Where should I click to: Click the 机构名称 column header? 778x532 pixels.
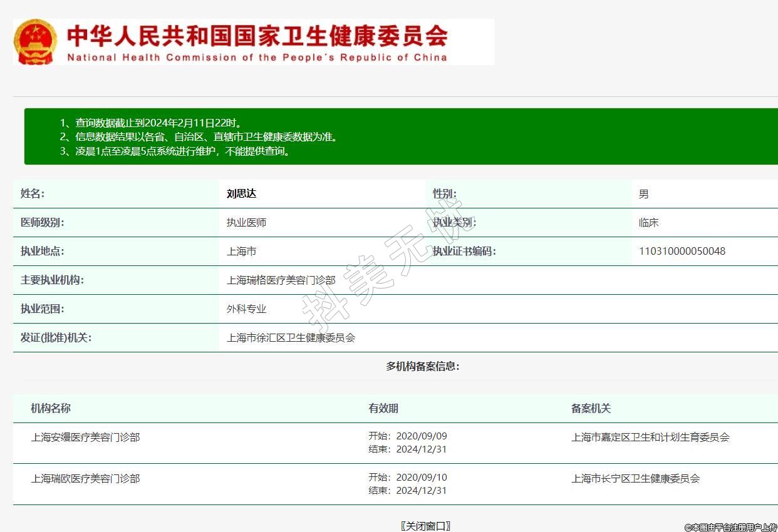point(51,409)
